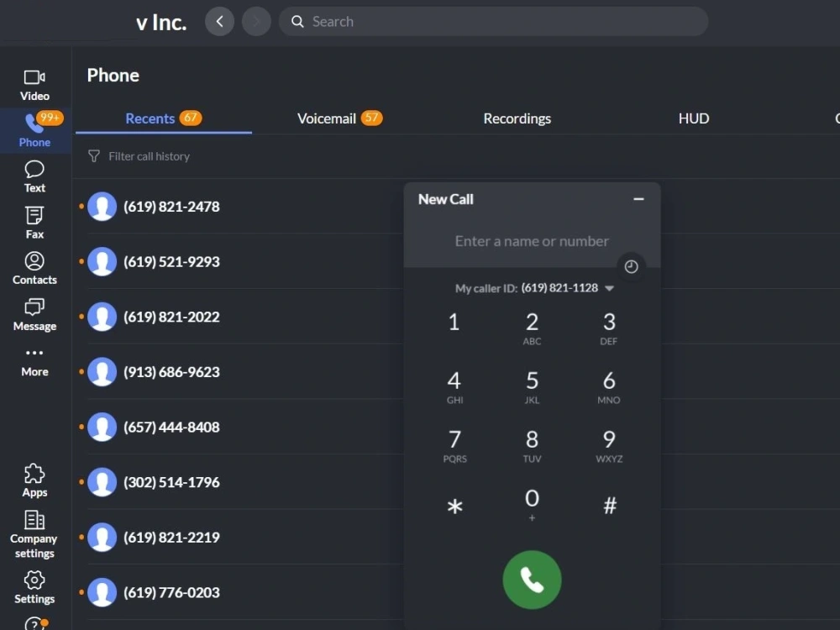Screen dimensions: 840x630
Task: Open the Contacts section in sidebar
Action: coord(34,269)
